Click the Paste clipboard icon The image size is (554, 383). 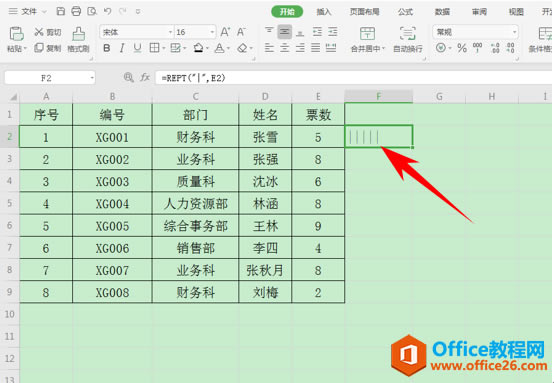pyautogui.click(x=16, y=34)
